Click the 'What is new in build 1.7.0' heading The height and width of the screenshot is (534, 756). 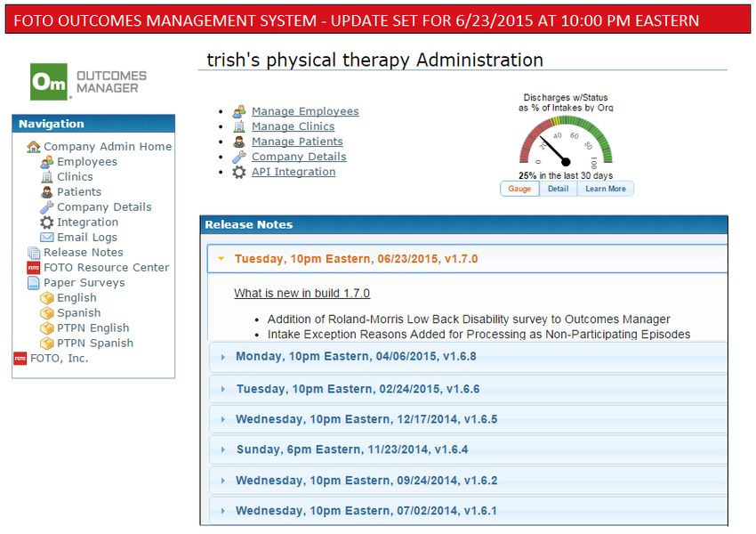(x=302, y=294)
